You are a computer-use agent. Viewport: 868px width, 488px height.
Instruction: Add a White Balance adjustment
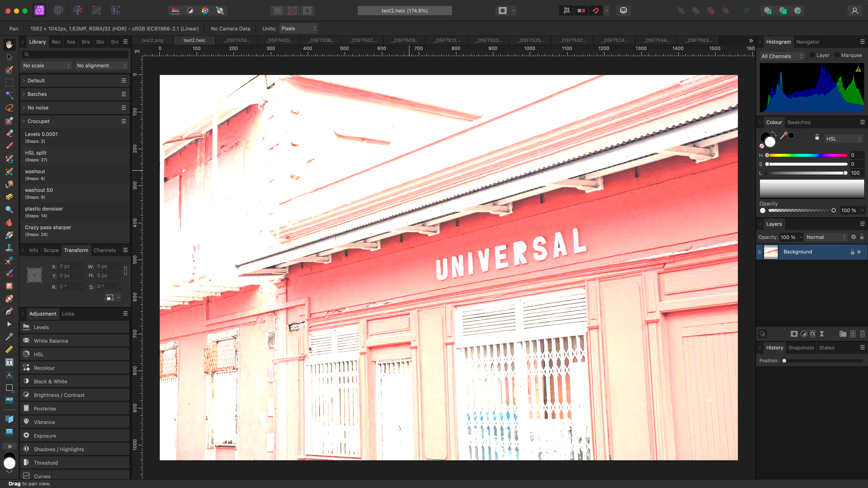coord(75,341)
